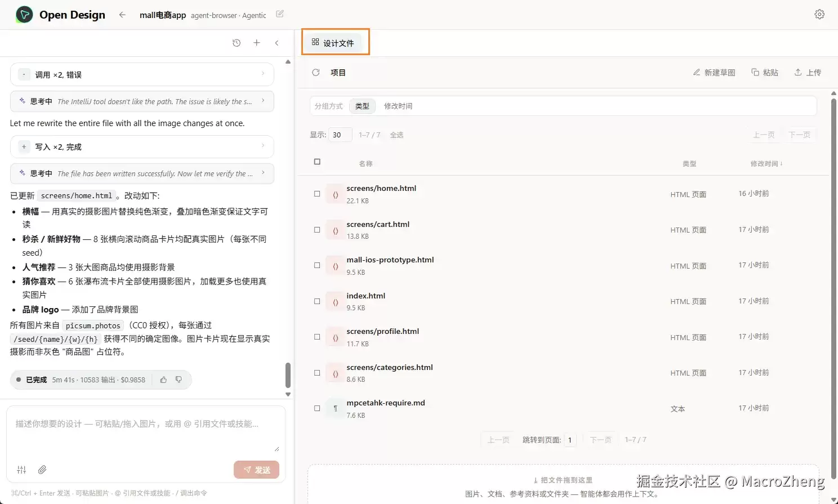
Task: Check the box for screens/home.html
Action: (317, 194)
